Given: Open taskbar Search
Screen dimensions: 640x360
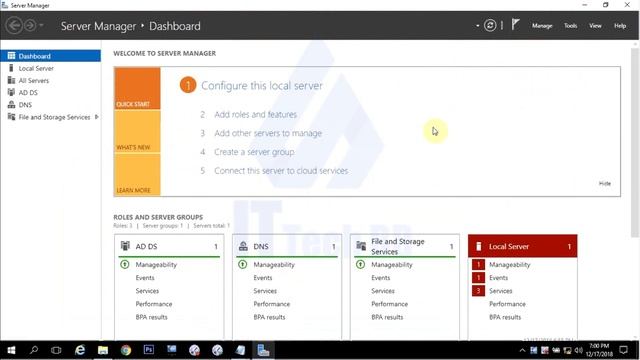Looking at the screenshot, I should pyautogui.click(x=34, y=350).
